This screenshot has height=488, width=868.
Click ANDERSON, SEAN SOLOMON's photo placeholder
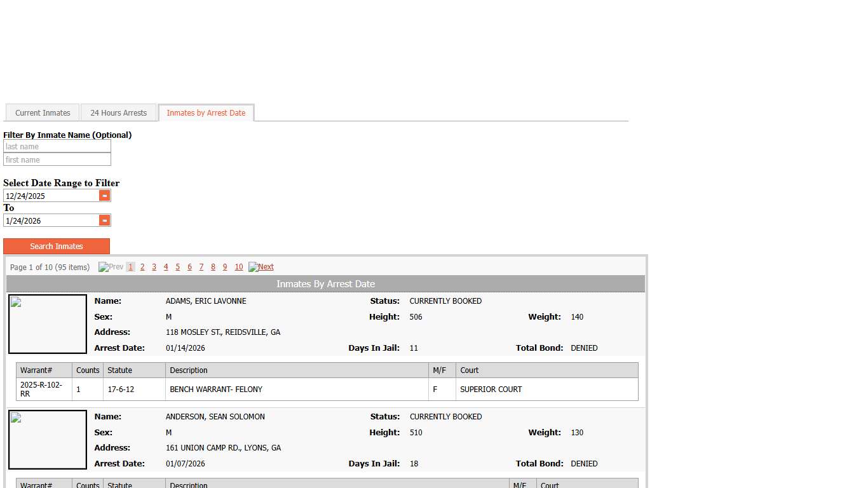47,439
